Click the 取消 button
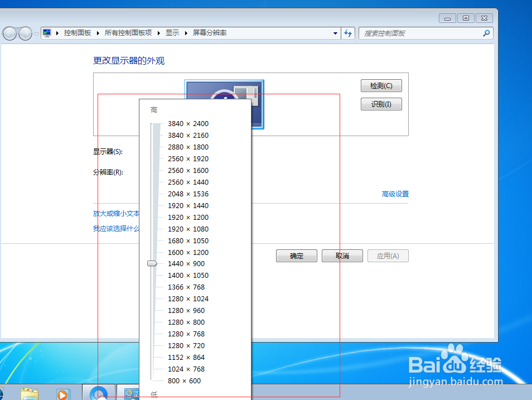This screenshot has height=400, width=532. (x=342, y=256)
